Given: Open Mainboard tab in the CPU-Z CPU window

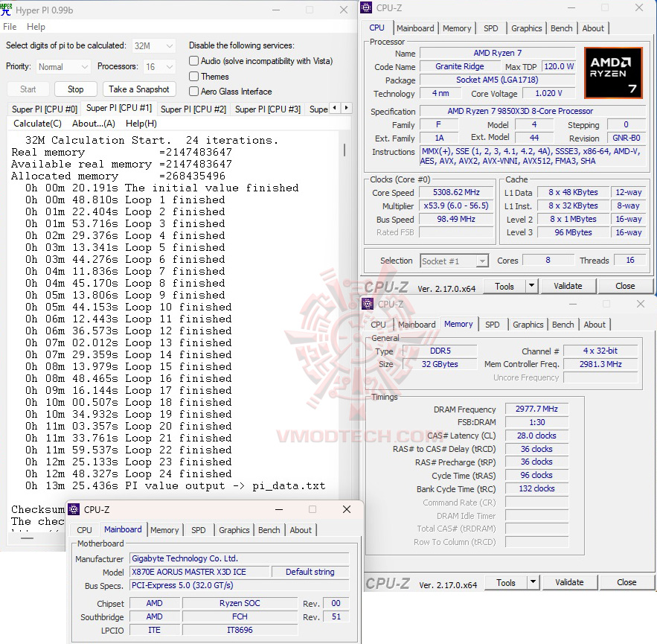Looking at the screenshot, I should coord(415,28).
